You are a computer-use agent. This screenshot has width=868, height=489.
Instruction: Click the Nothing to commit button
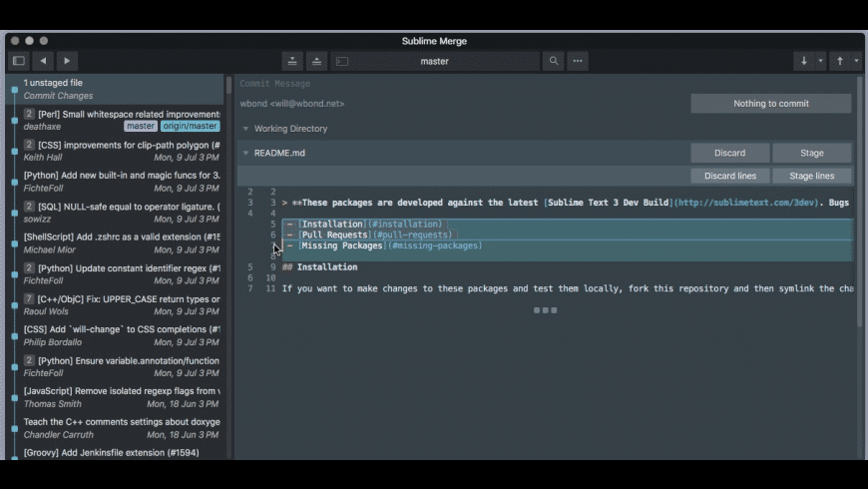(771, 104)
